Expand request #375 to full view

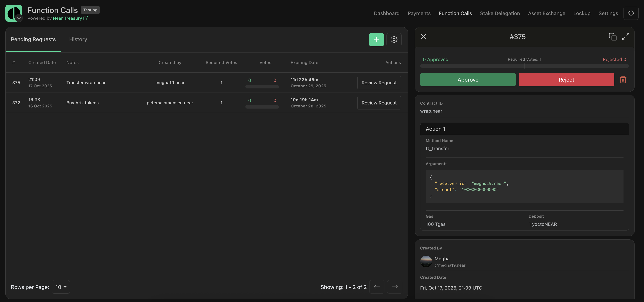tap(626, 36)
